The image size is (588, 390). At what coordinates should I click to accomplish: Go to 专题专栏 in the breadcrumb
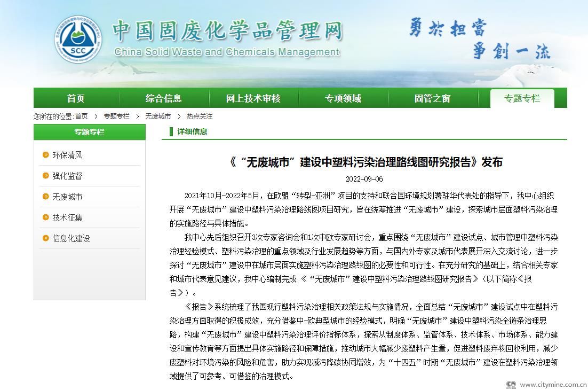tap(117, 116)
